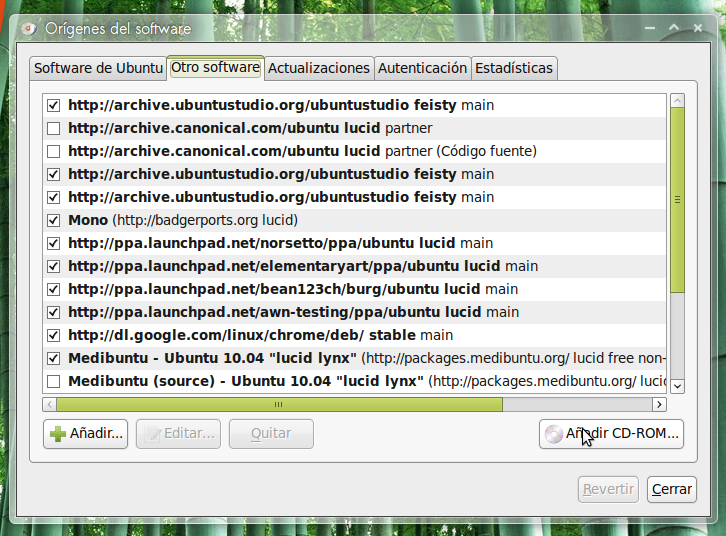Screen dimensions: 726x536
Task: Minimize the Orígenes del software window
Action: coord(650,28)
